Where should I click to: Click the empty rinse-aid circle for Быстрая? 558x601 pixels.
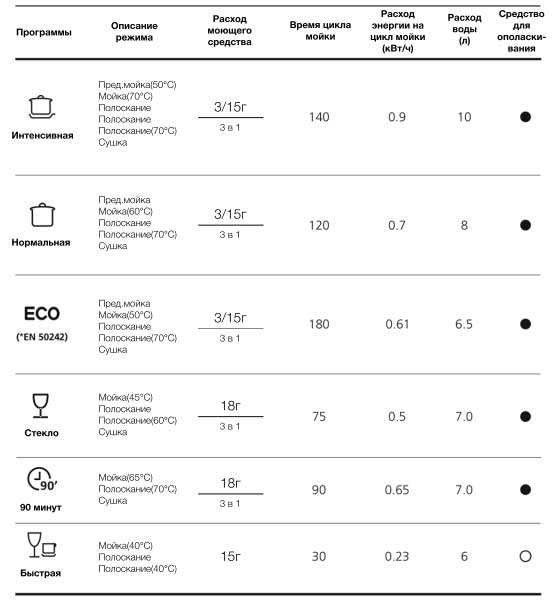click(x=525, y=556)
